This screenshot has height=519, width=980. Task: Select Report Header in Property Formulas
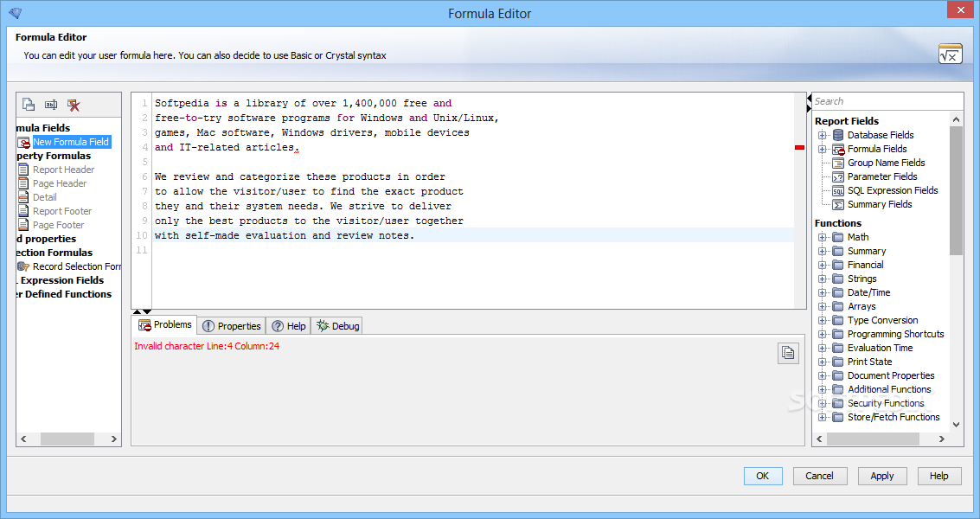(64, 170)
